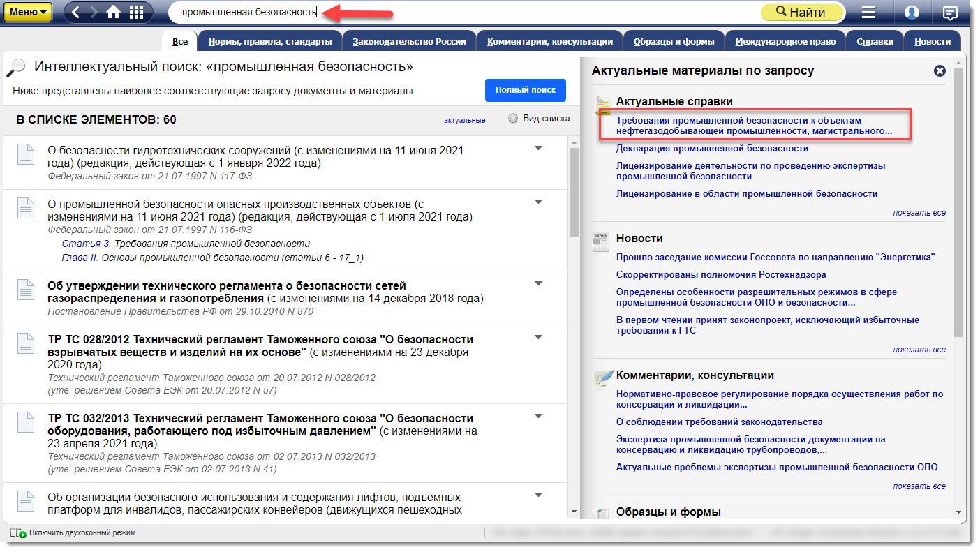Screen dimensions: 980x552
Task: Click document icon for лифтов document
Action: [x=25, y=502]
